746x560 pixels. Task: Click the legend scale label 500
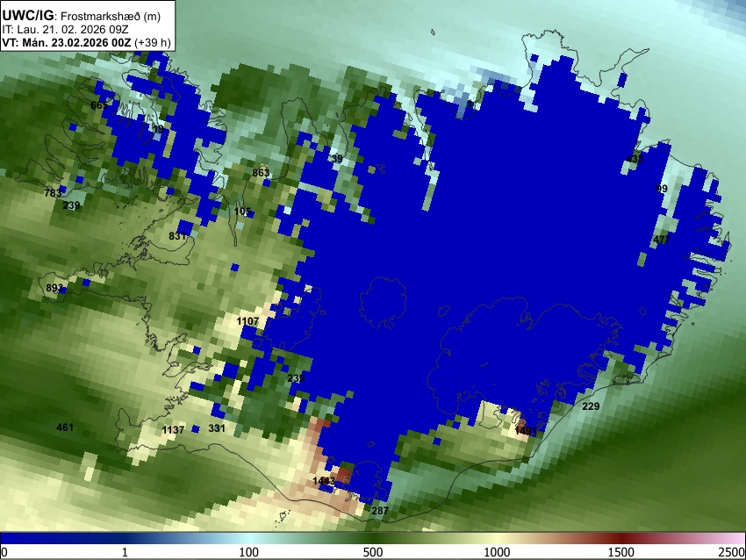click(373, 552)
